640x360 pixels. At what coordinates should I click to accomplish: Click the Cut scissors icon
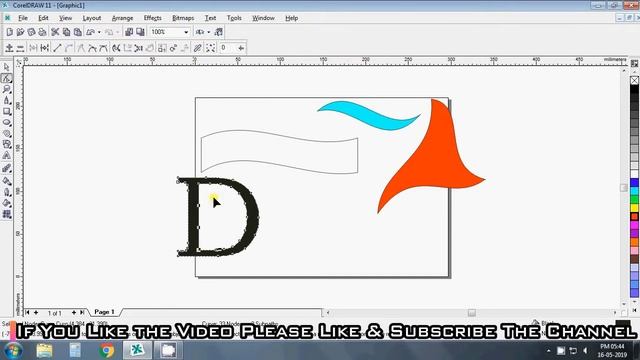pyautogui.click(x=55, y=32)
